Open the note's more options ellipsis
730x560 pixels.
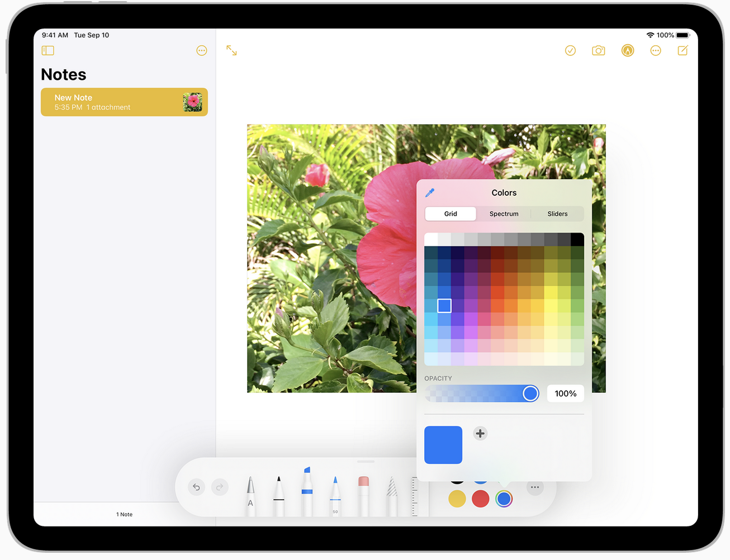pos(656,51)
